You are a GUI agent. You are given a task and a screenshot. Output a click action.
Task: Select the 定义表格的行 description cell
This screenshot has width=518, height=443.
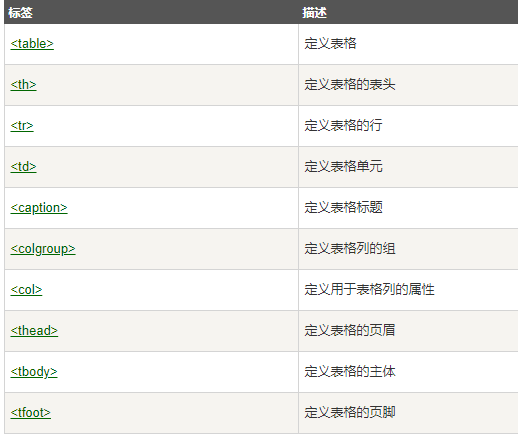[408, 126]
